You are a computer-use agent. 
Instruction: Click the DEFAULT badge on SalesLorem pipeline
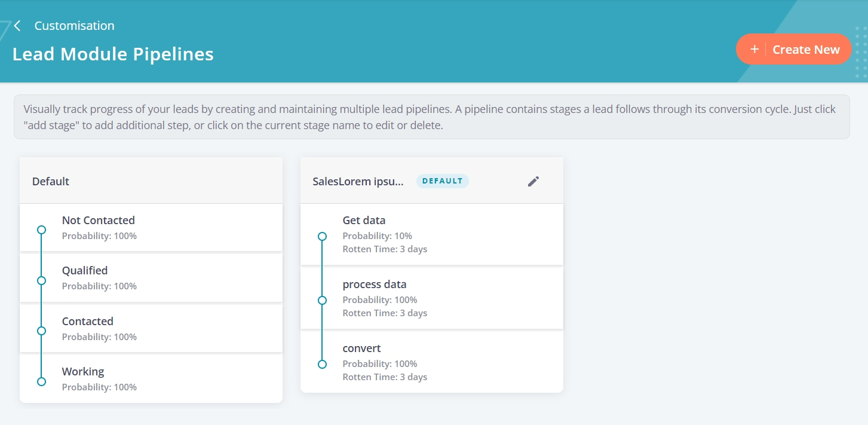coord(443,181)
